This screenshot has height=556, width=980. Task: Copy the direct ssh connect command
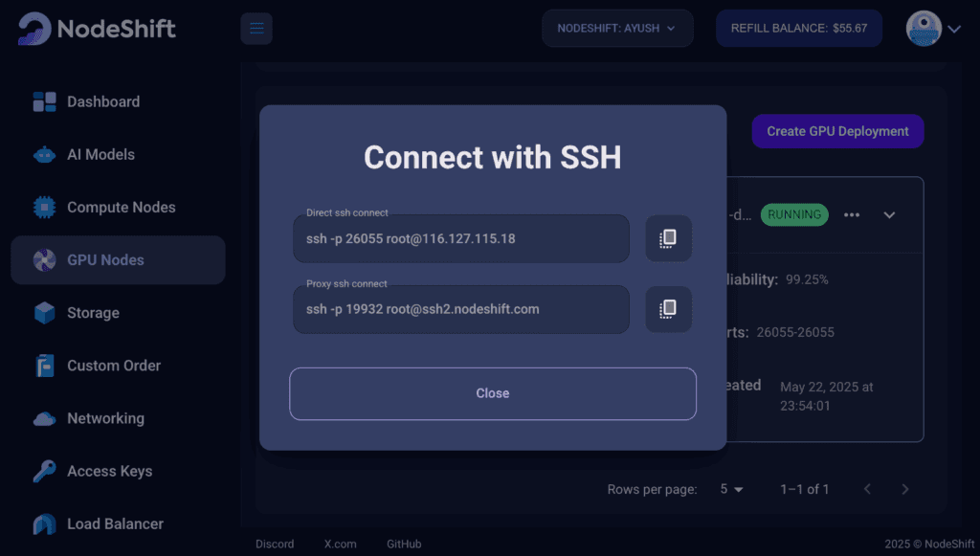668,238
